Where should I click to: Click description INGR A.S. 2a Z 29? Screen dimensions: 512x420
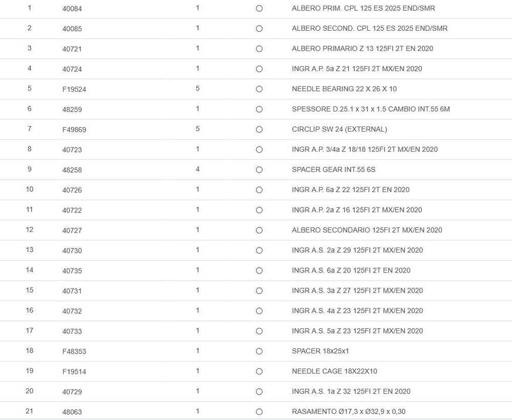357,250
